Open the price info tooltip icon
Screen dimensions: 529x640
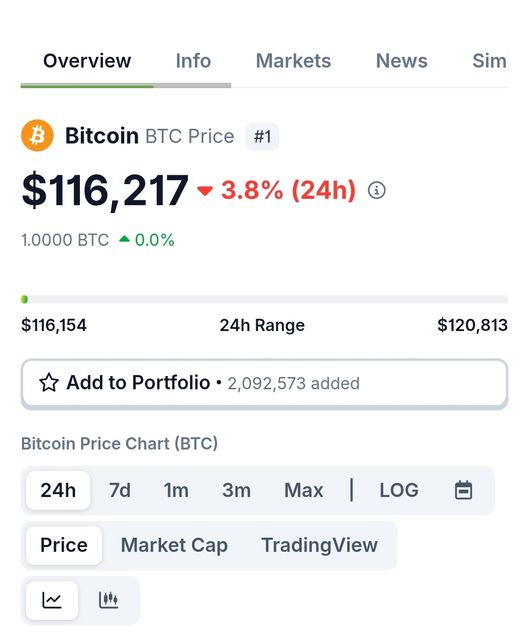pos(376,190)
